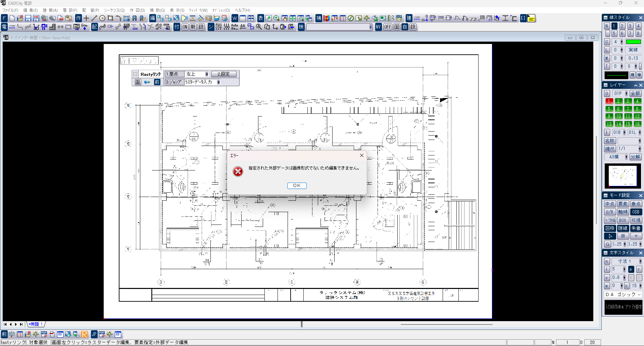Click OK in the error dialog
This screenshot has height=346, width=644.
click(297, 186)
